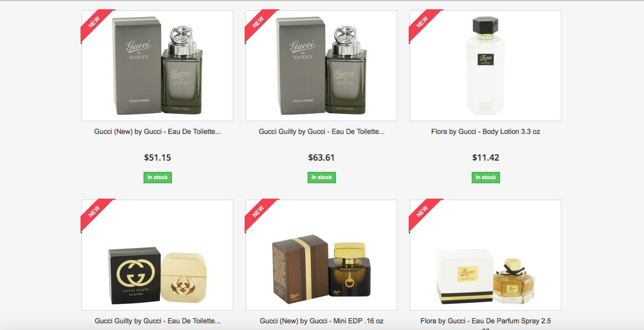View the gold Gucci Guilty bottle with GG box

click(x=157, y=255)
